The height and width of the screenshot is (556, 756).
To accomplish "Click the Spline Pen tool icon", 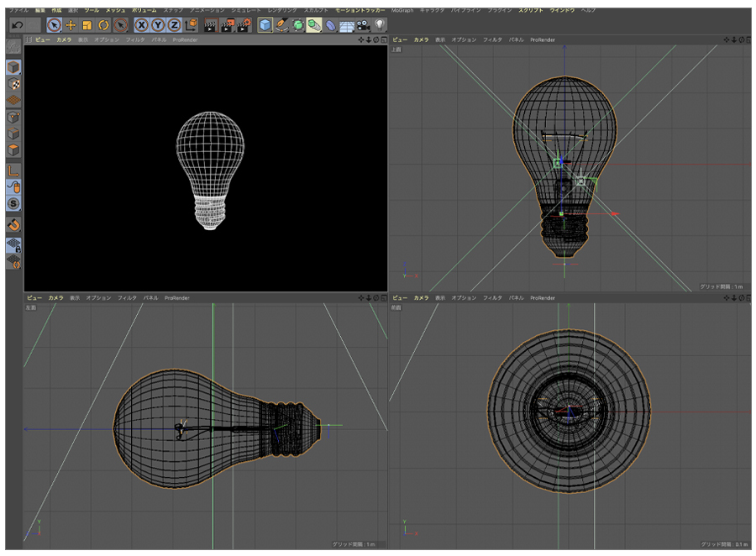I will point(282,25).
